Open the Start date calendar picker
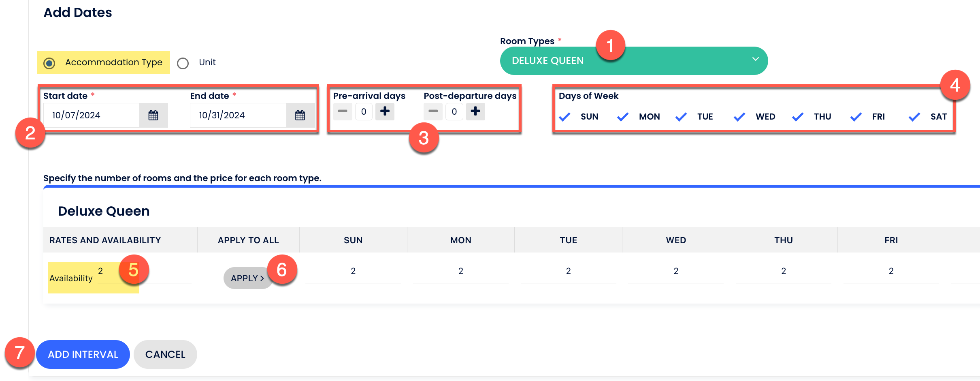 click(x=153, y=116)
